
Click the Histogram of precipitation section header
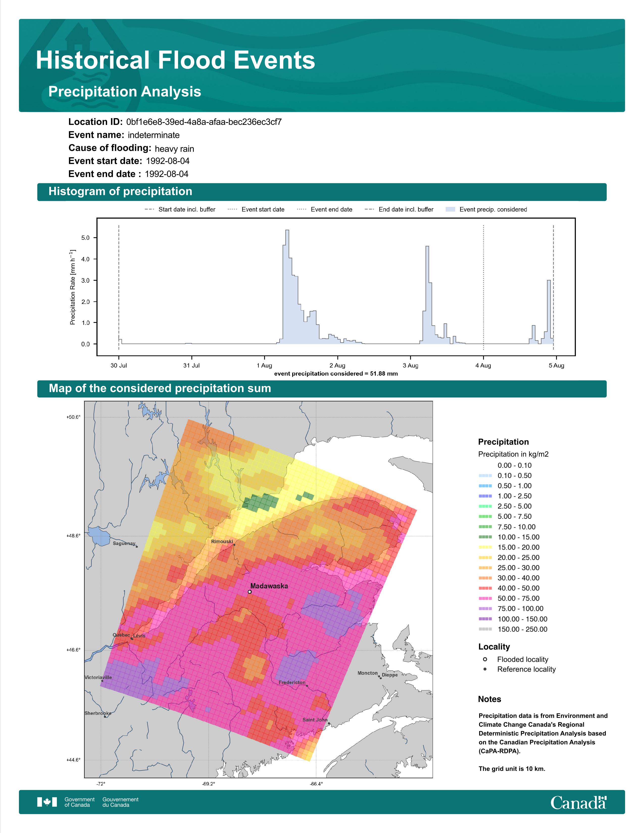[321, 192]
